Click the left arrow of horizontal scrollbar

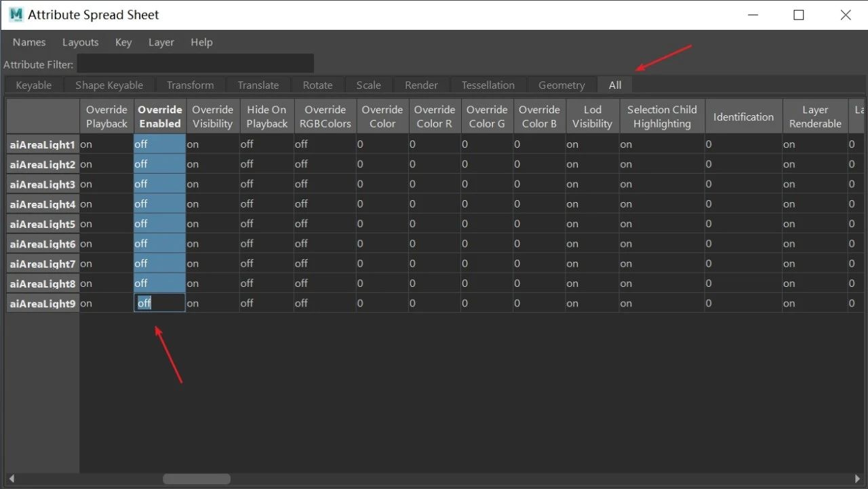[x=11, y=479]
